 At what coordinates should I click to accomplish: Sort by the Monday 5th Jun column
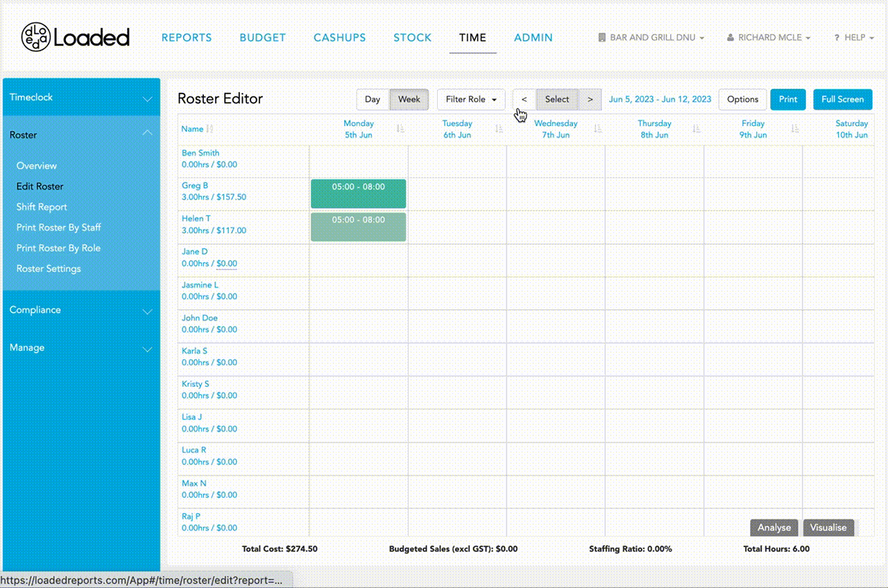click(x=400, y=129)
